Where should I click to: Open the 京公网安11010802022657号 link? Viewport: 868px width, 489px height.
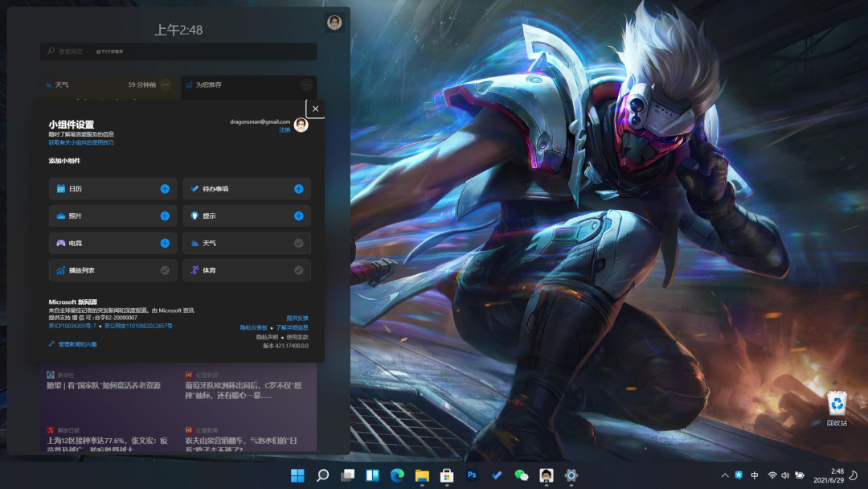point(138,327)
